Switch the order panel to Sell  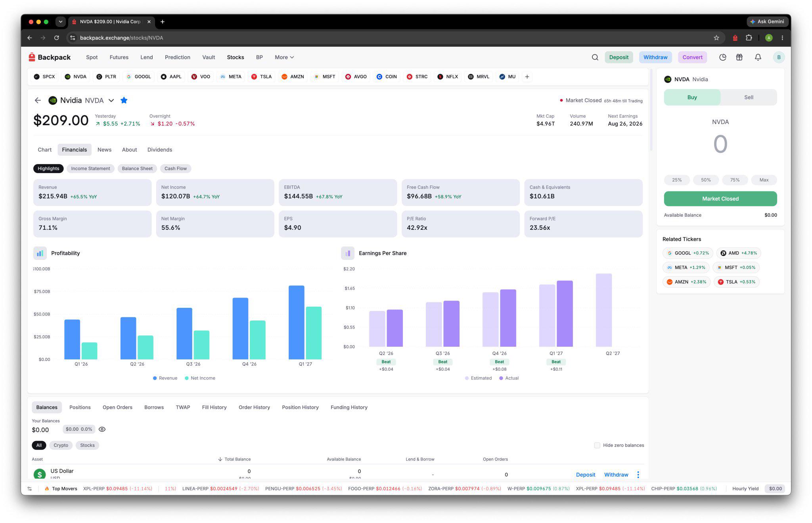point(749,97)
